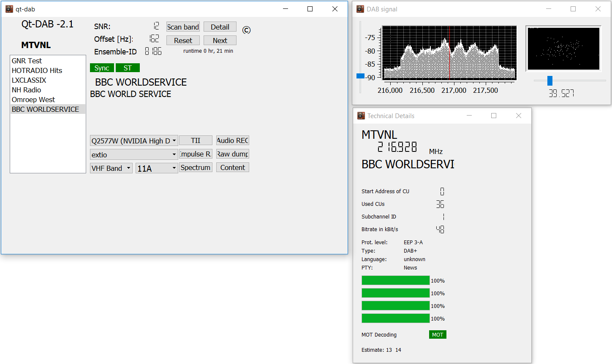Screen dimensions: 612x364
Task: Click the Reset button
Action: click(183, 40)
